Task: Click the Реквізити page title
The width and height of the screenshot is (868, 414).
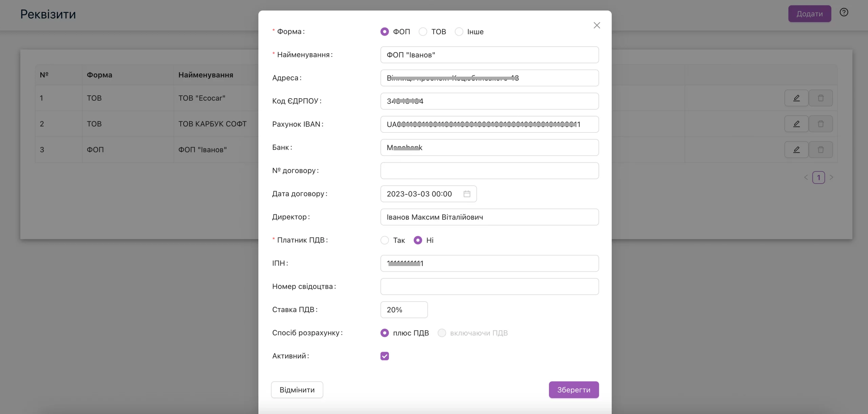Action: click(x=48, y=14)
